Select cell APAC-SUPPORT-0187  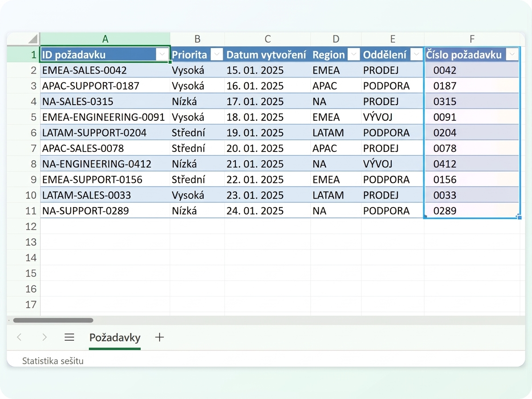(x=105, y=86)
